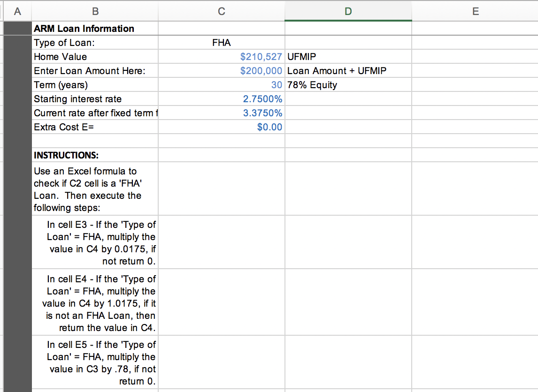Select the $200,000 loan amount cell
The image size is (538, 392).
(x=221, y=71)
